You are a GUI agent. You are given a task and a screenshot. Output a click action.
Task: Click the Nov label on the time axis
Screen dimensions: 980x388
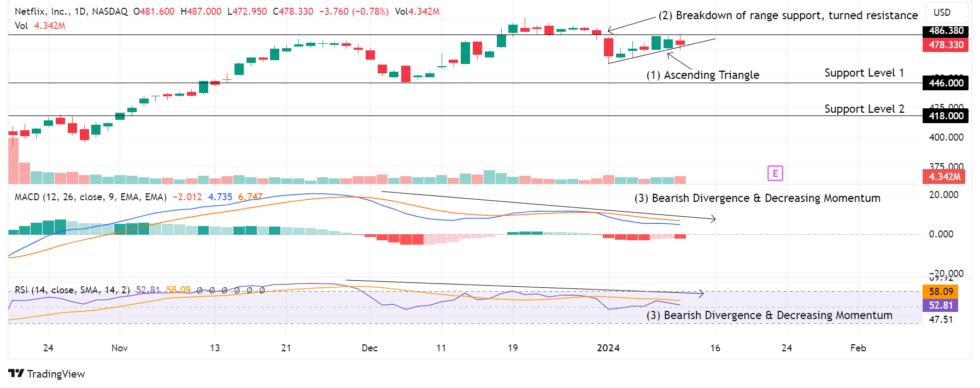120,348
